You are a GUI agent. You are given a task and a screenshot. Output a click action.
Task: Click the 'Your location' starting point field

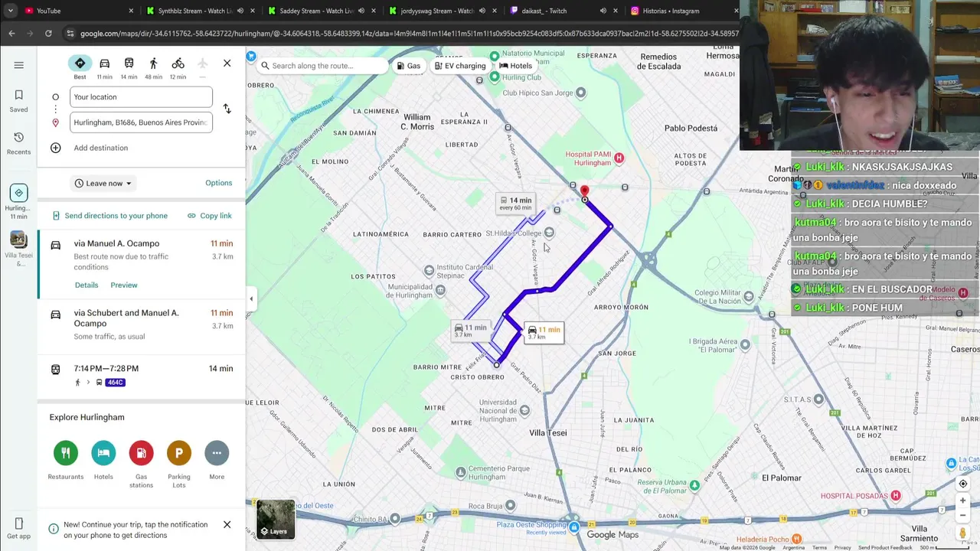point(141,97)
